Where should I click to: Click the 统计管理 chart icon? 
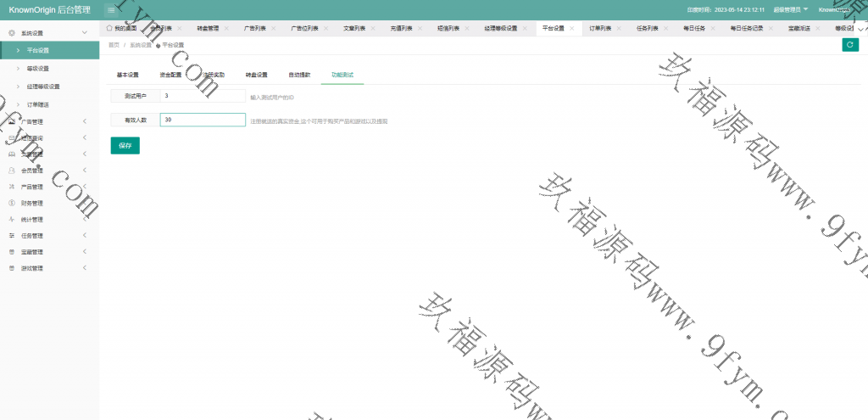(12, 219)
